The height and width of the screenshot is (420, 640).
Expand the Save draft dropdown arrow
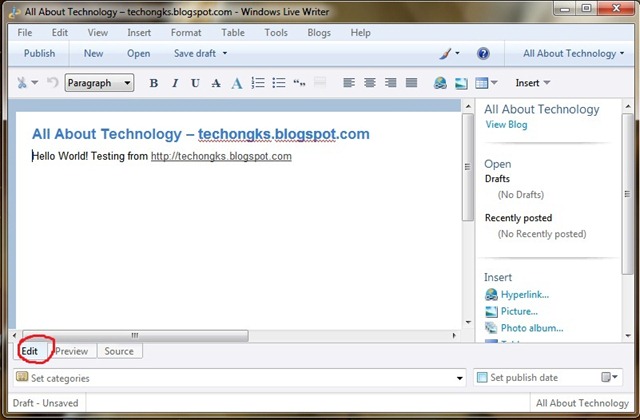pos(225,53)
